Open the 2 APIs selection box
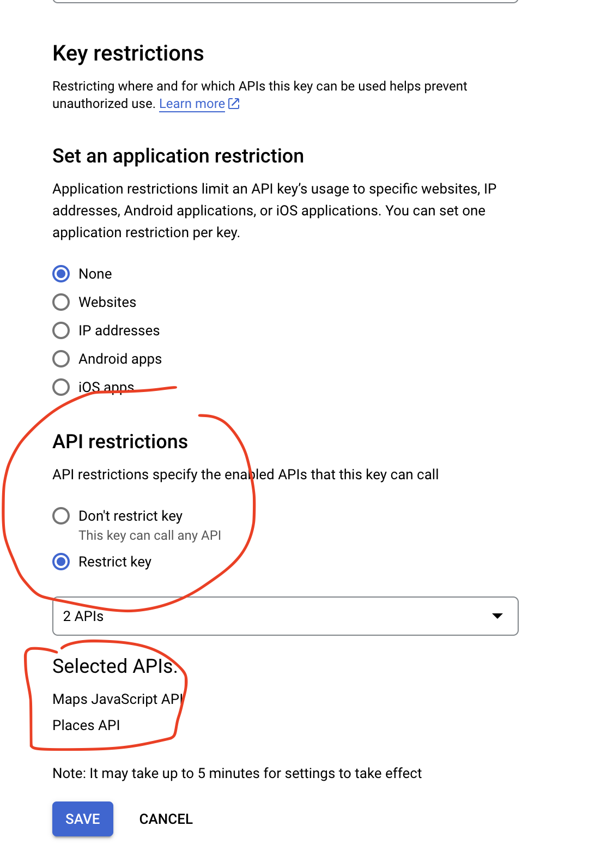This screenshot has width=595, height=868. 286,616
